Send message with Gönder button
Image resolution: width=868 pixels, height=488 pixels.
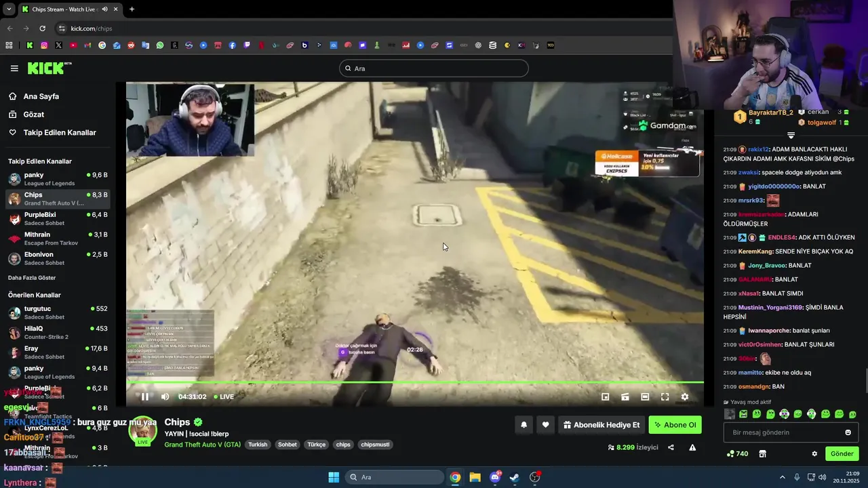click(x=842, y=453)
